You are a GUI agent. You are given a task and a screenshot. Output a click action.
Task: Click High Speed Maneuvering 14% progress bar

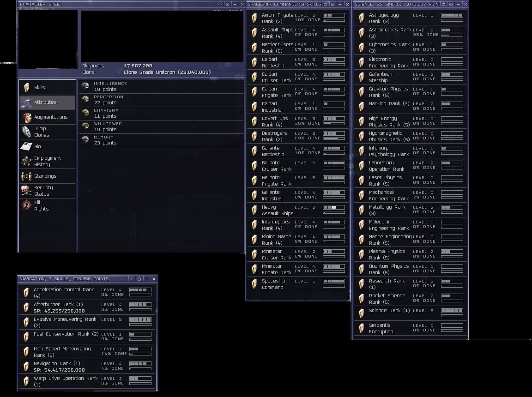pos(140,354)
